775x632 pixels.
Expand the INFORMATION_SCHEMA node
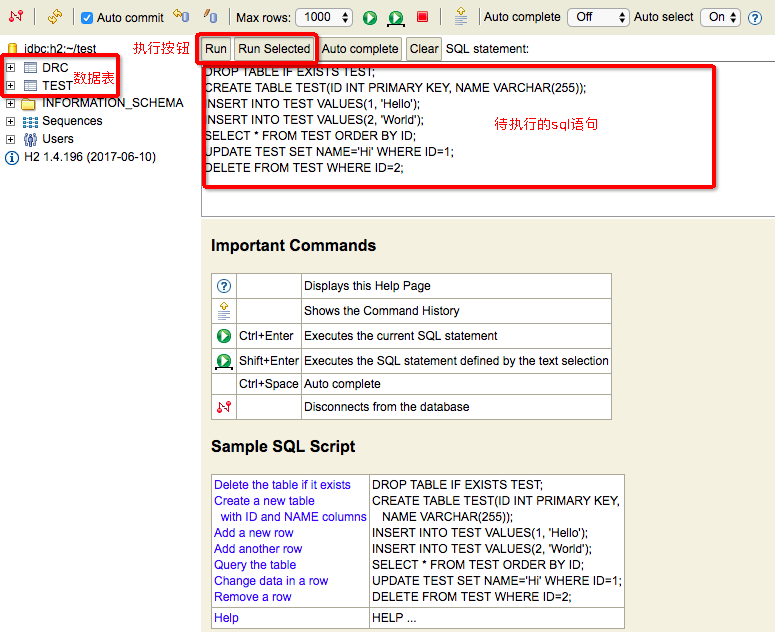click(x=10, y=103)
